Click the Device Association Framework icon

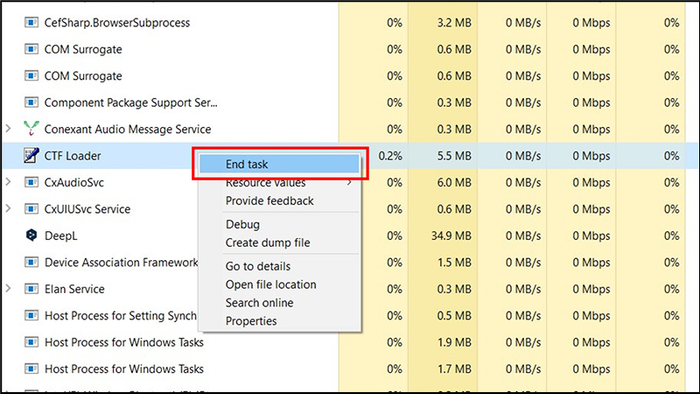pos(31,262)
